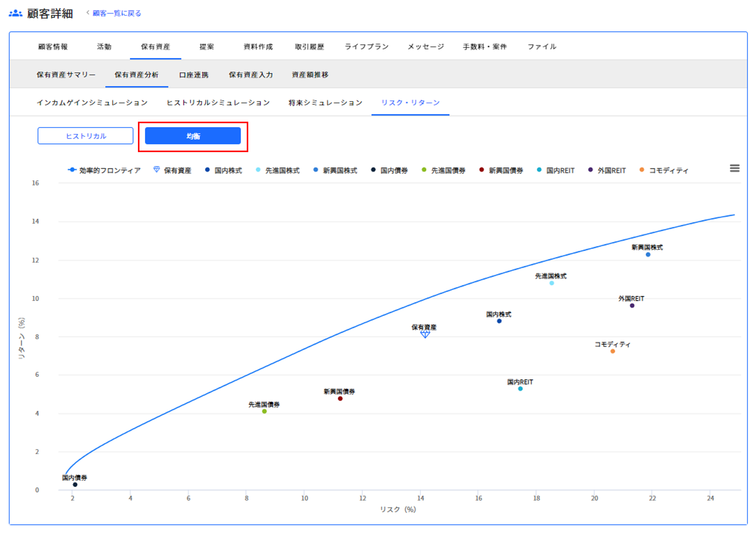Viewport: 756px width, 534px height.
Task: Click the 国内債券 data point on the chart
Action: 75,484
